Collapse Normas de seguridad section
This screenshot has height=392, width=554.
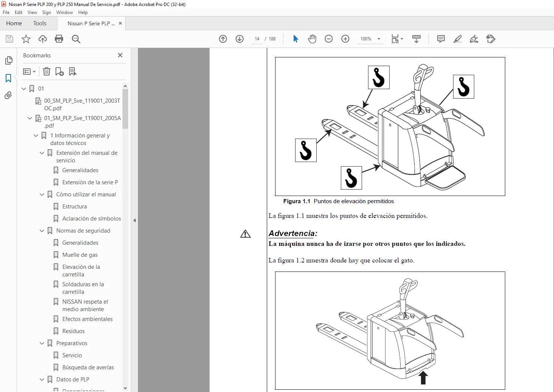(42, 231)
